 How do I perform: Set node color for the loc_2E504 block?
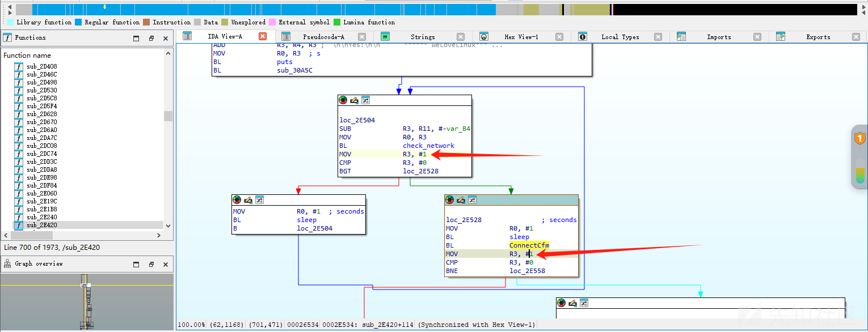click(x=343, y=100)
